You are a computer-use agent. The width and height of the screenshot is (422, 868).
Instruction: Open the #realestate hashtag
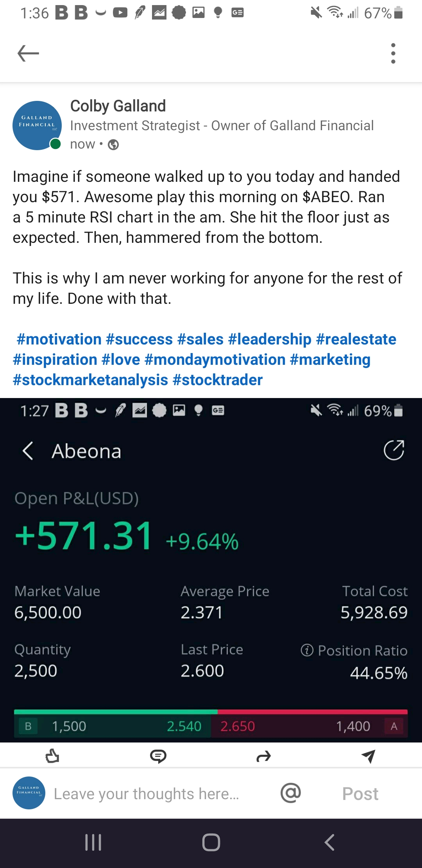pyautogui.click(x=356, y=339)
